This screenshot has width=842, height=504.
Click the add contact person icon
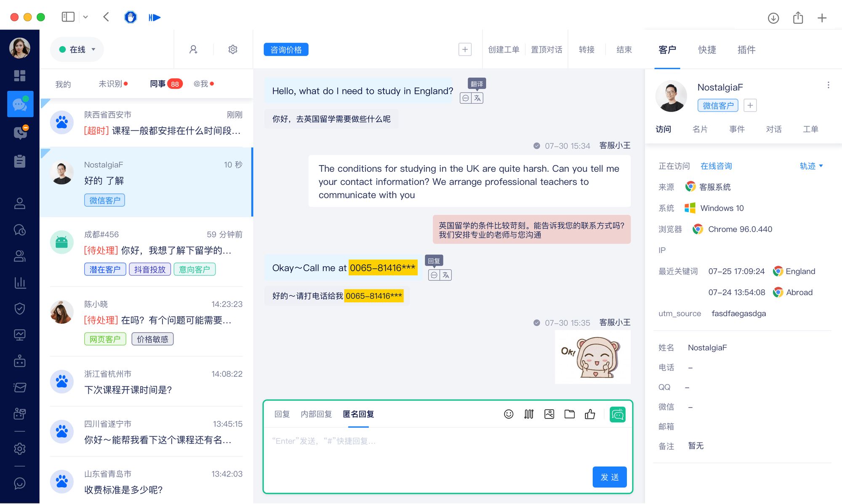coord(193,50)
